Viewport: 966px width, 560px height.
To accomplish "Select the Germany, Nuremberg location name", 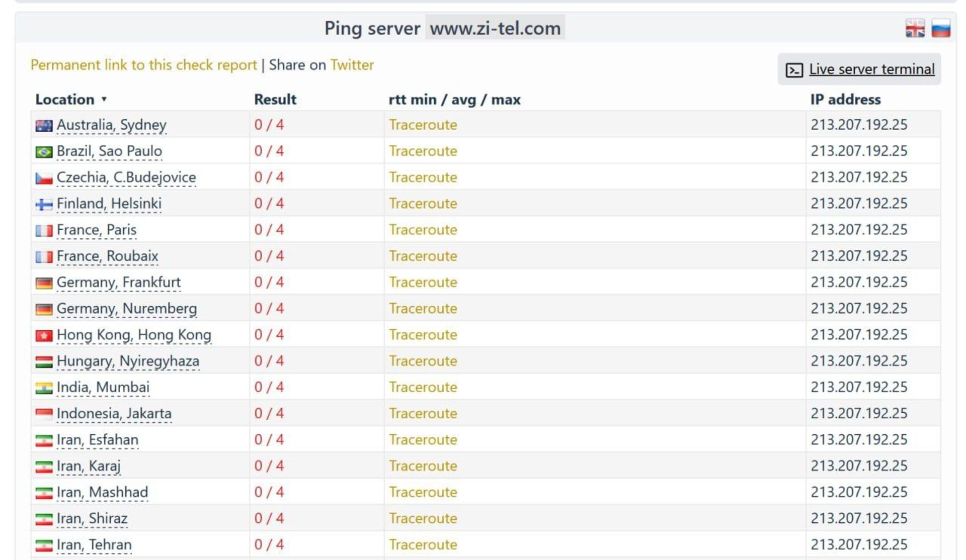I will (x=126, y=309).
